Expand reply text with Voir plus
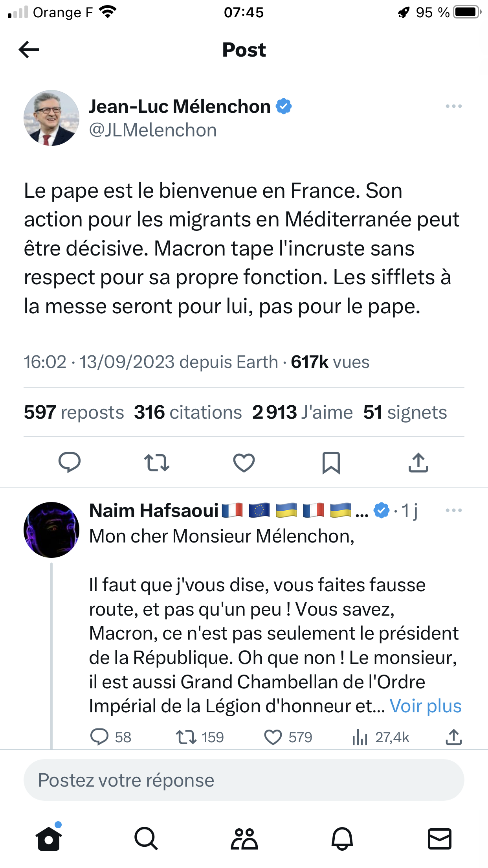Screen dimensions: 488x868 (425, 706)
